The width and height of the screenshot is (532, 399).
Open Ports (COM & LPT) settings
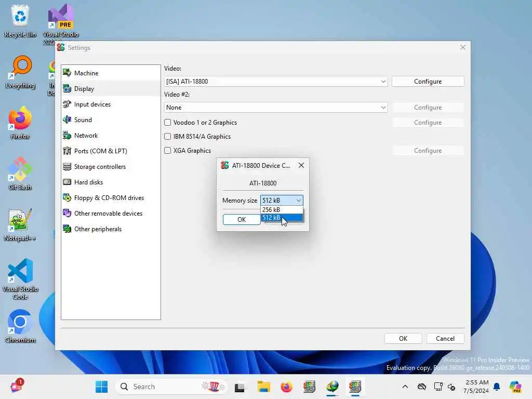(x=111, y=151)
